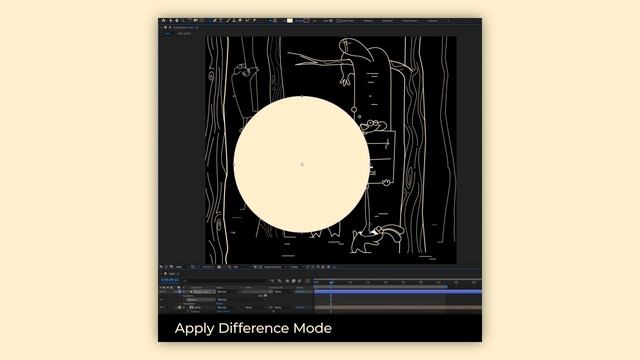Select the Clone Stamp tool
This screenshot has height=360, width=640.
tap(234, 20)
